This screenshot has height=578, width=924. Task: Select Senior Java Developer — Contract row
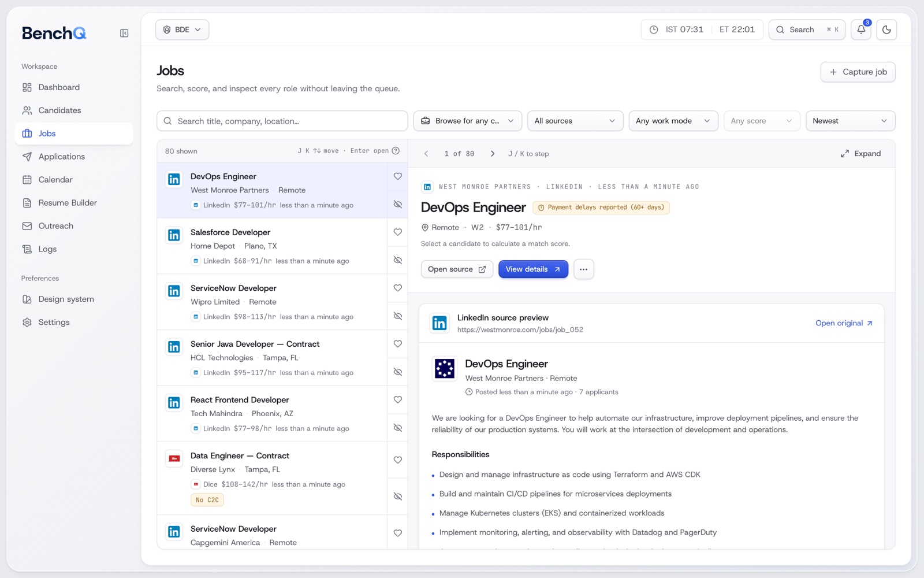click(x=272, y=358)
